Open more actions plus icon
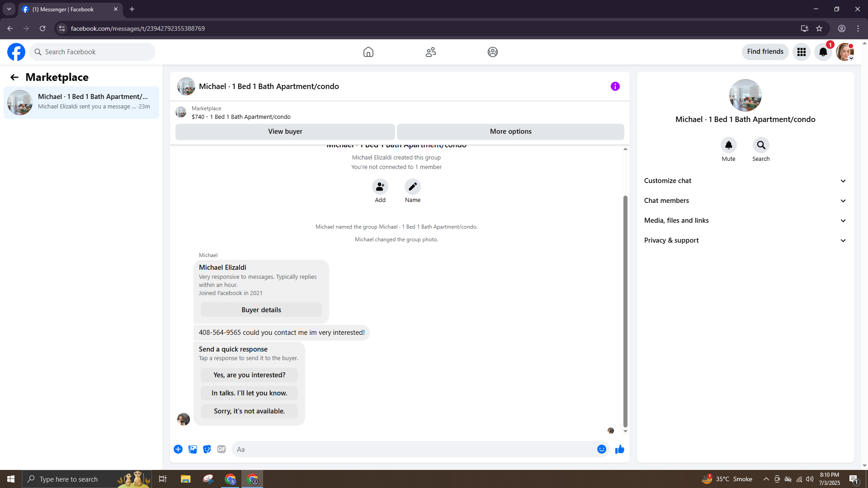 (x=178, y=449)
